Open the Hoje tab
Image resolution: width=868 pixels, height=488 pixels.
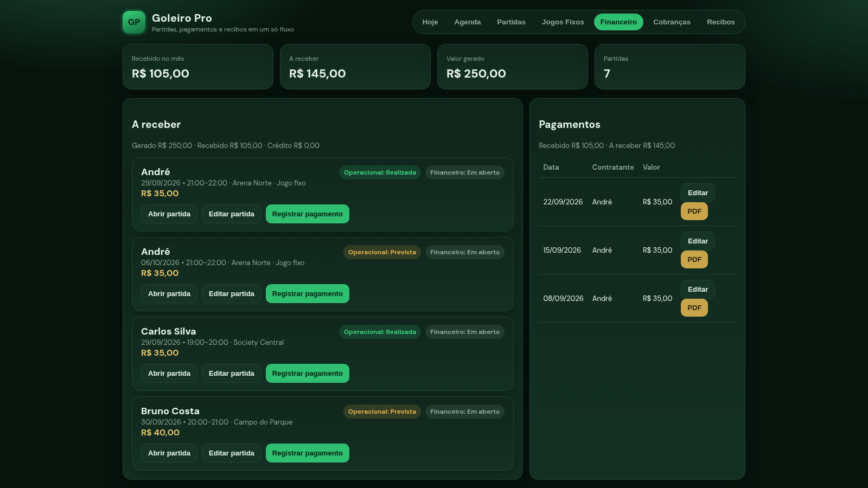pyautogui.click(x=430, y=22)
